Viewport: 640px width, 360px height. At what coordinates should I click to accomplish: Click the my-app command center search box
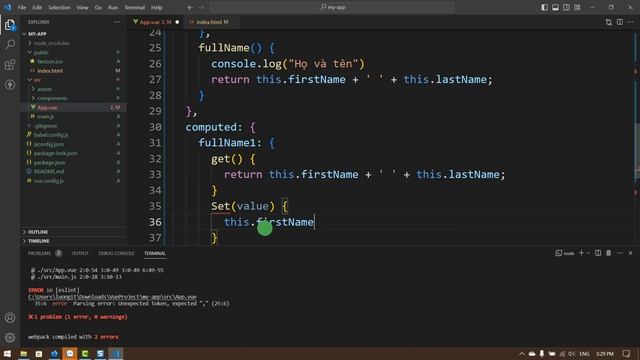click(332, 7)
